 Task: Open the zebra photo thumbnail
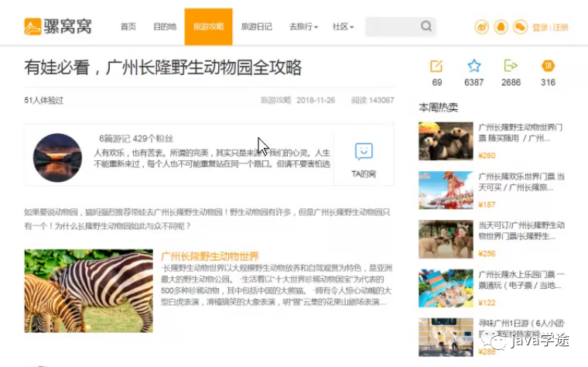(88, 291)
